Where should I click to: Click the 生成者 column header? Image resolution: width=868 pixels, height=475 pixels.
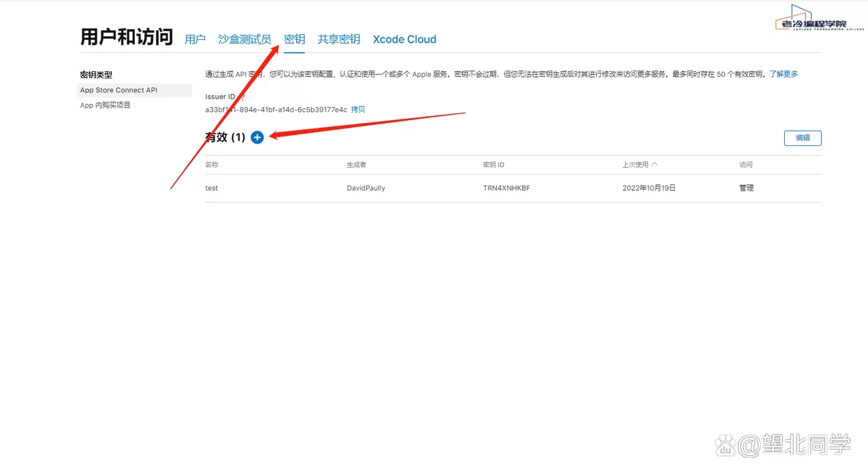(356, 165)
